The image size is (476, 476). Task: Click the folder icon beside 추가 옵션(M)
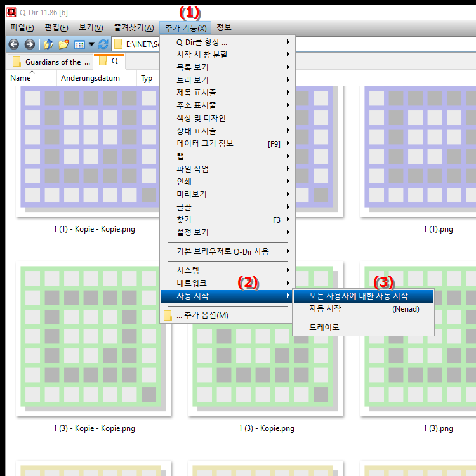tap(168, 315)
